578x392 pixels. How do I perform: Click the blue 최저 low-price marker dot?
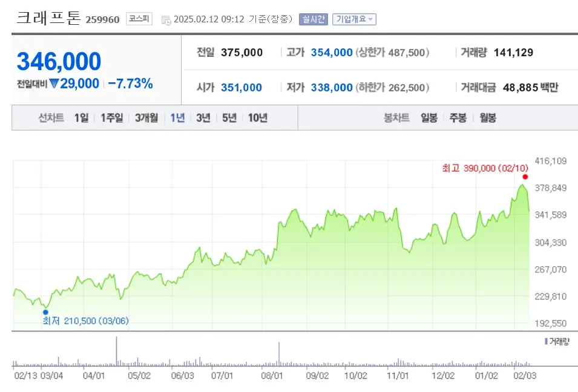[x=45, y=311]
